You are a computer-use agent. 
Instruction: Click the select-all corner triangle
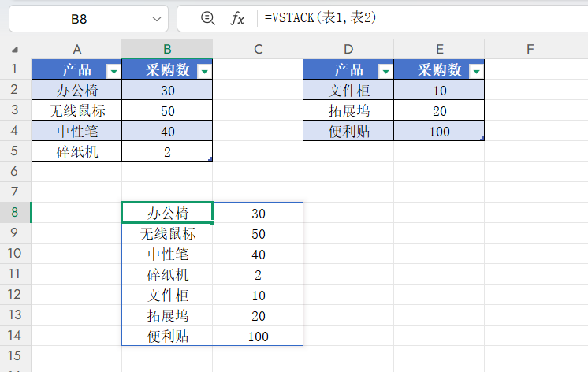tap(15, 49)
